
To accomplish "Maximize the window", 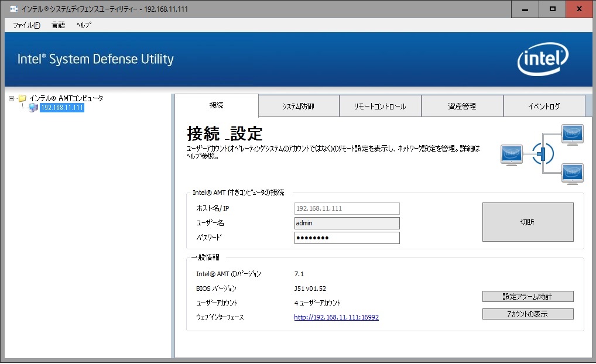I will tap(552, 9).
